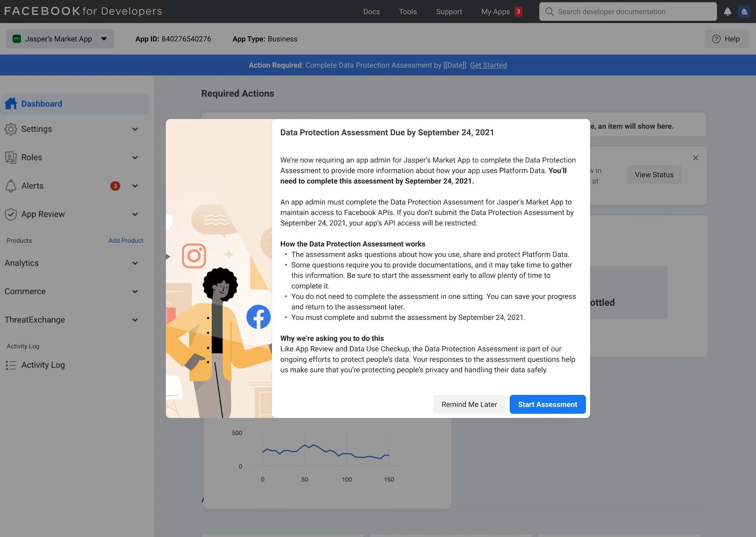Open the Docs menu
This screenshot has width=756, height=537.
(x=371, y=11)
